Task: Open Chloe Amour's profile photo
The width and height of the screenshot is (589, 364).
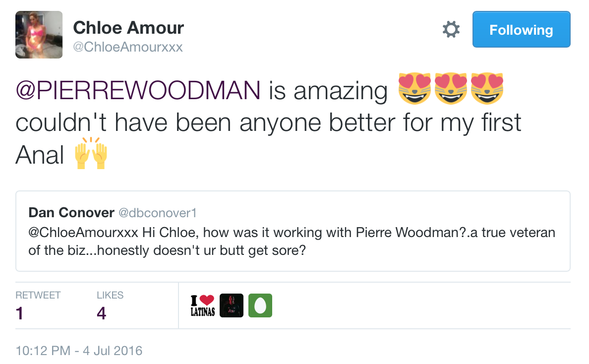Action: point(39,35)
